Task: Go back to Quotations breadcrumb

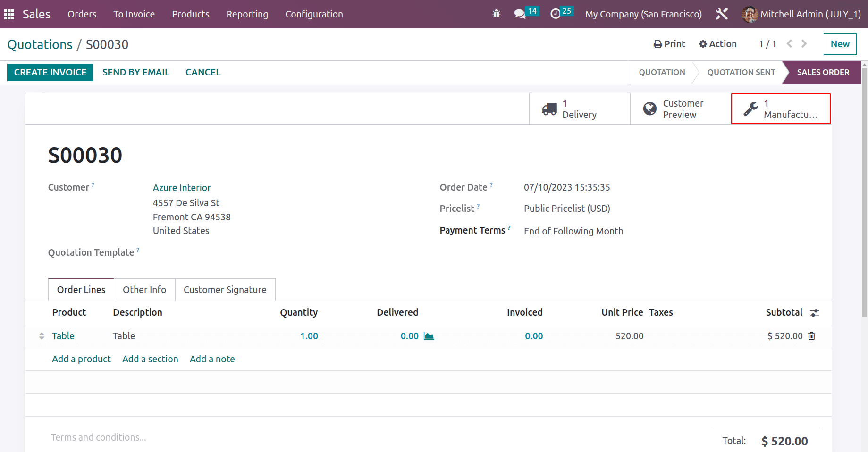Action: pyautogui.click(x=40, y=44)
